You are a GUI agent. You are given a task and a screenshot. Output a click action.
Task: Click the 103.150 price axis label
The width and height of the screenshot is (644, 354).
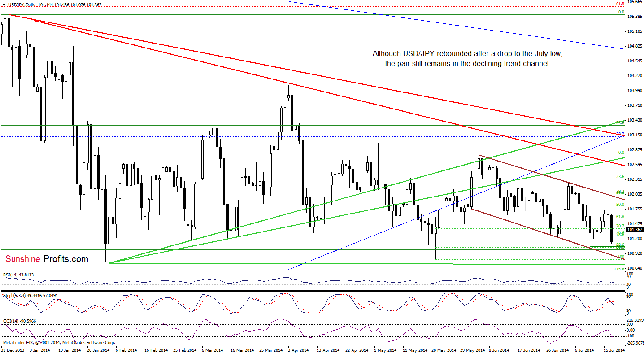point(634,135)
